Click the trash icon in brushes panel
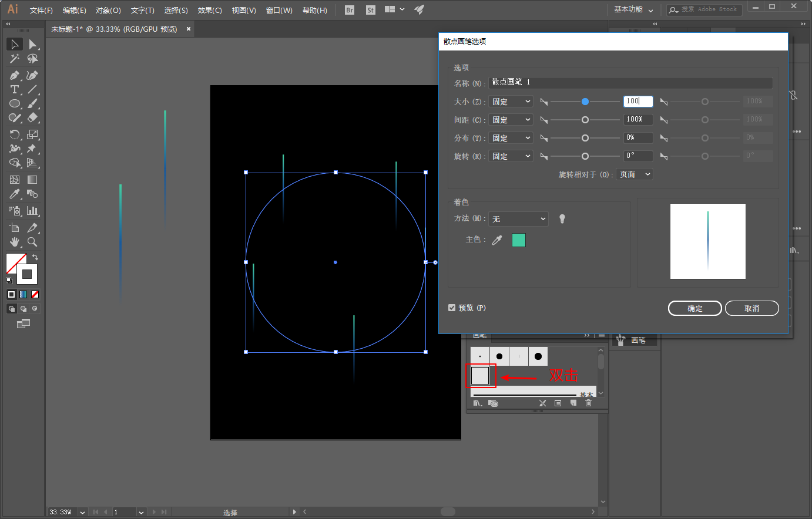The width and height of the screenshot is (812, 519). click(x=588, y=403)
